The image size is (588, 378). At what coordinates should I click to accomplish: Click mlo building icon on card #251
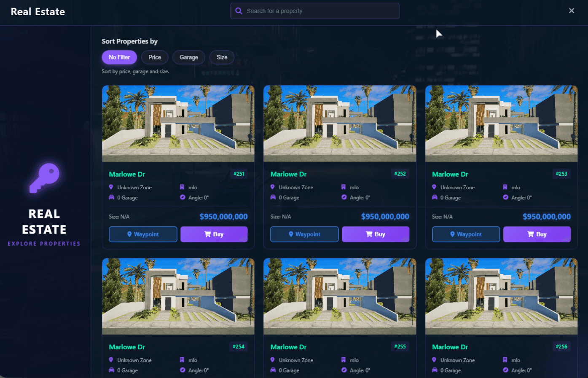point(182,187)
